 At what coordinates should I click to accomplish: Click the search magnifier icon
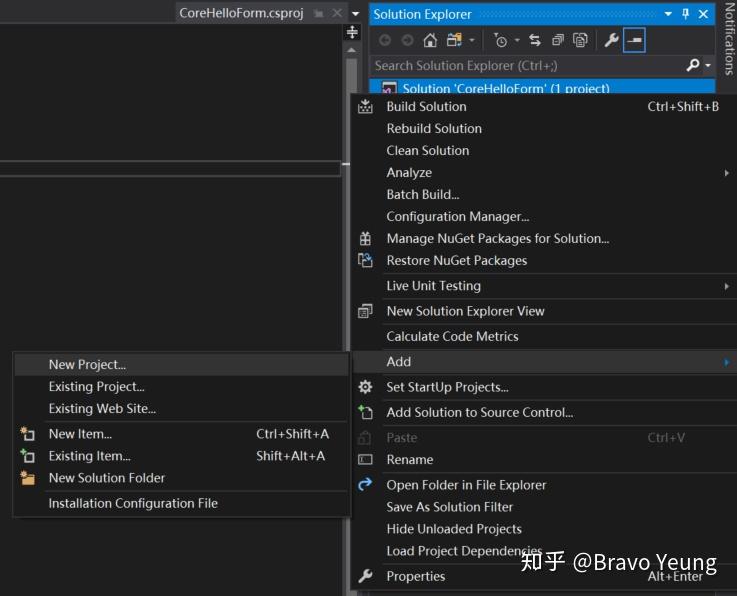pyautogui.click(x=692, y=65)
